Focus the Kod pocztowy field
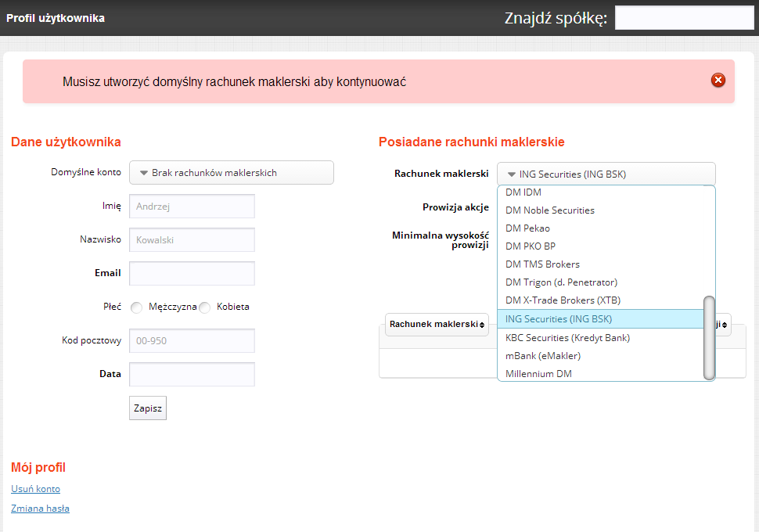This screenshot has width=759, height=532. click(192, 341)
